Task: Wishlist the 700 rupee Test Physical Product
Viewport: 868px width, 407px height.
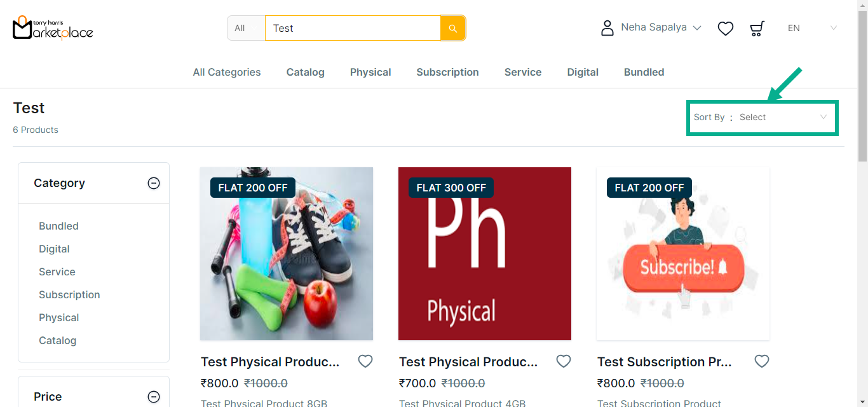Action: pyautogui.click(x=563, y=361)
